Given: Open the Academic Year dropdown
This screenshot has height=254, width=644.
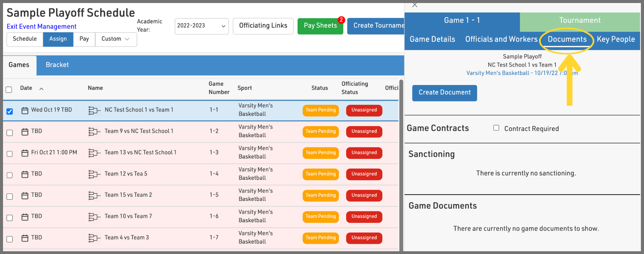Looking at the screenshot, I should point(201,26).
